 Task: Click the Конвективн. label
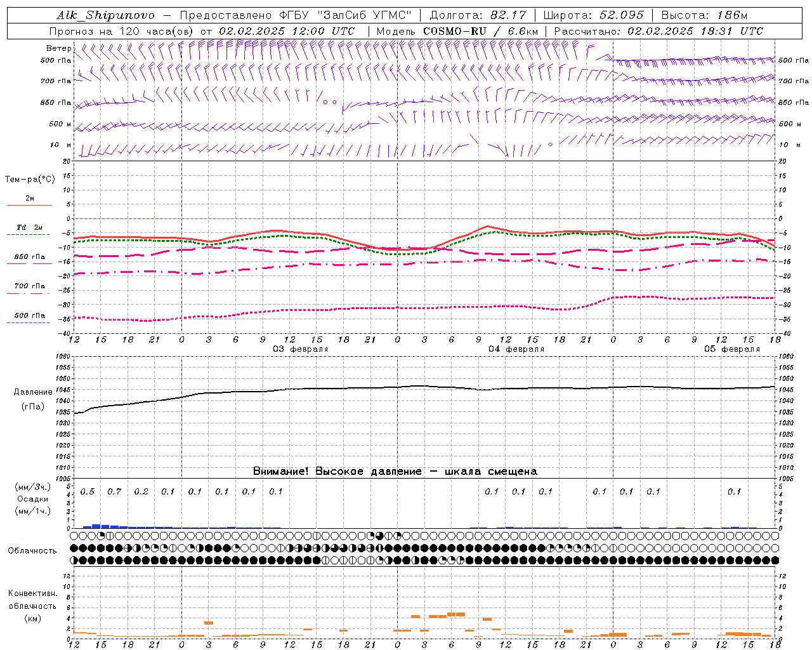pyautogui.click(x=32, y=594)
